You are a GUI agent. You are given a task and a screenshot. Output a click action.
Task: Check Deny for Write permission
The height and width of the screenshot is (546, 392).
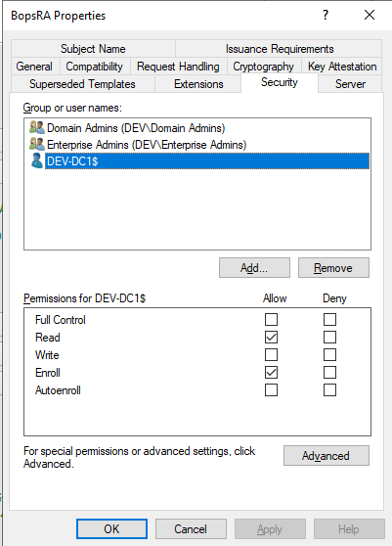[x=329, y=355]
